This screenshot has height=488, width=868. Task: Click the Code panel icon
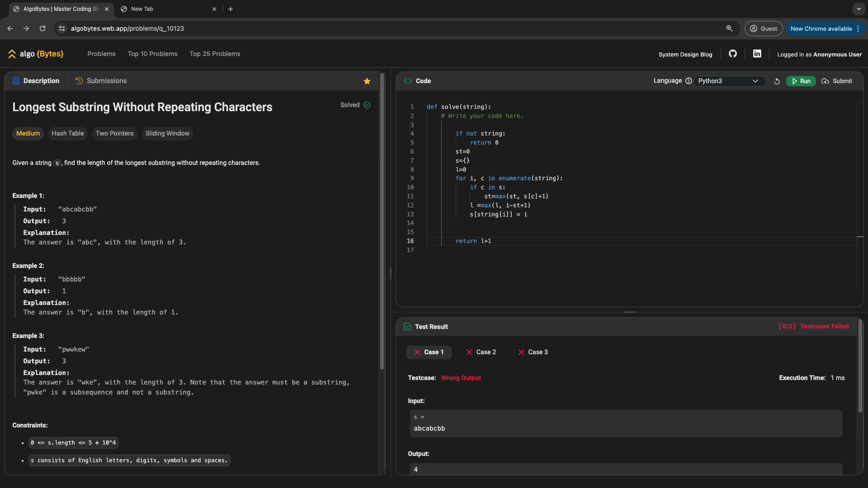408,80
